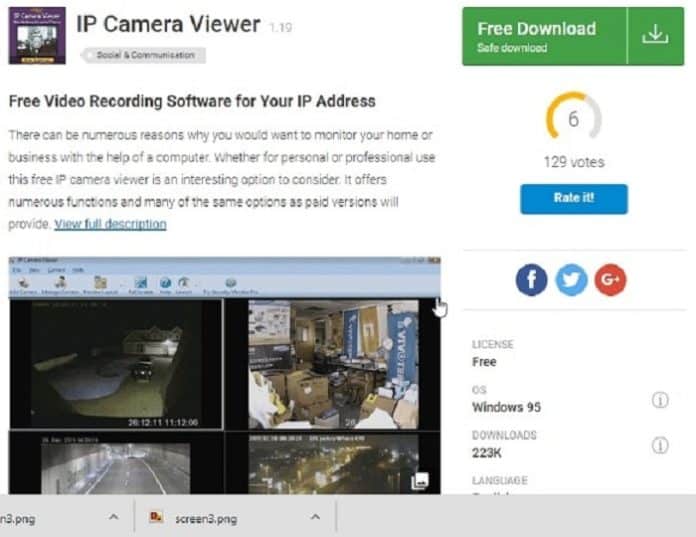Click the rating score gauge showing 6
Screen dimensions: 696x537
point(573,116)
